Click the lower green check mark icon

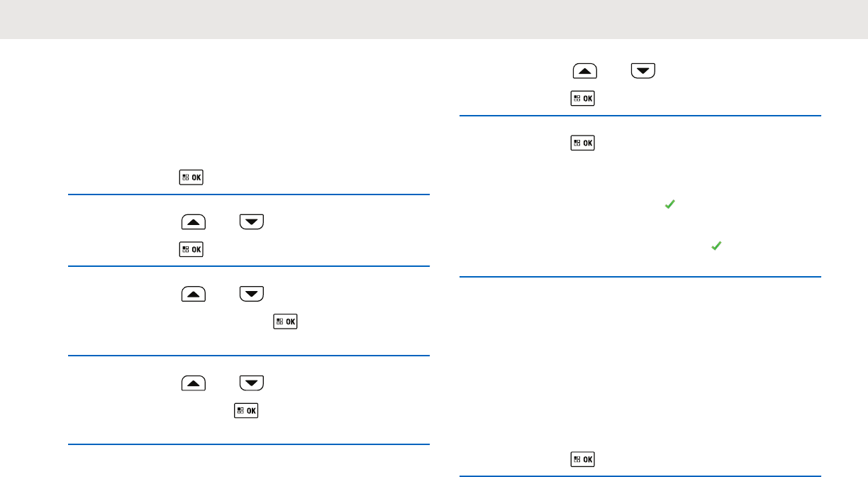(716, 246)
